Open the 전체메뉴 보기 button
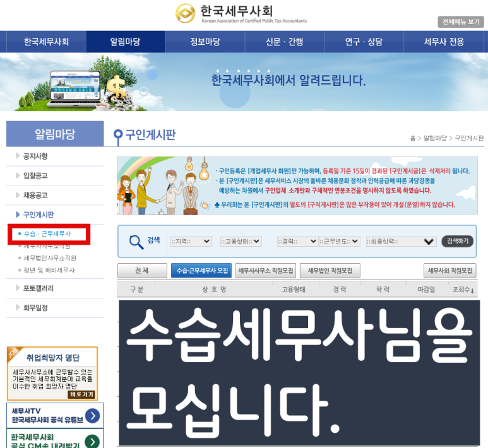 [x=461, y=22]
